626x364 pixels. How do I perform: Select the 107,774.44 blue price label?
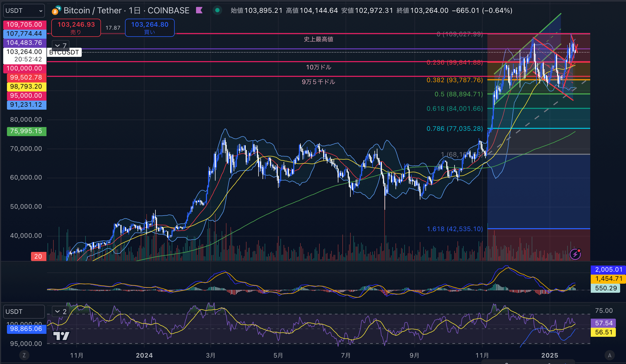pos(25,34)
